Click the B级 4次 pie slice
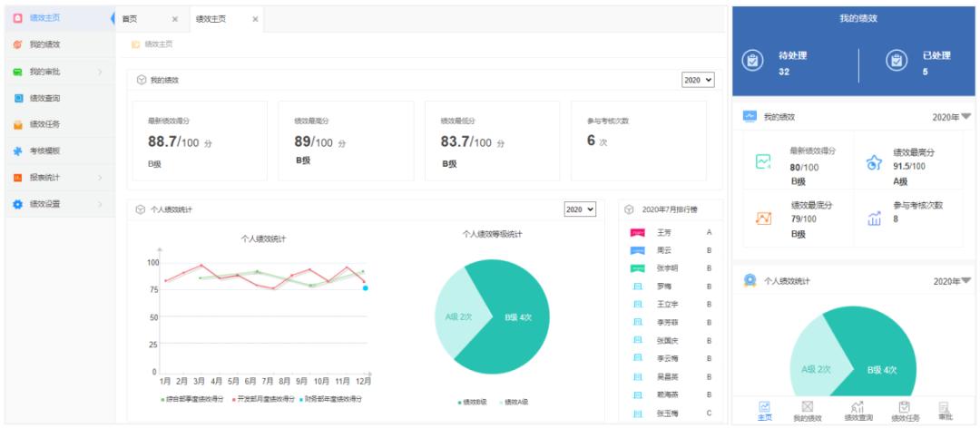This screenshot has width=980, height=428. [517, 317]
